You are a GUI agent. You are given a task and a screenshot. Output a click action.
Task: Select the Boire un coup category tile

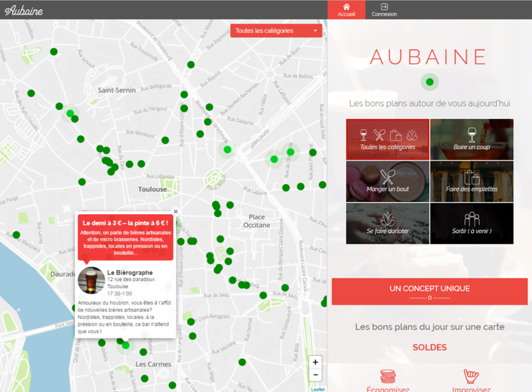pos(472,139)
